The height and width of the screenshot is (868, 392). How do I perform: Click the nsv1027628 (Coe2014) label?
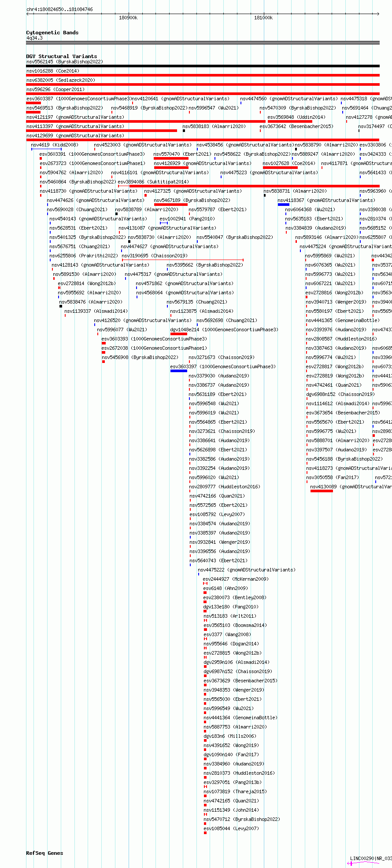tap(289, 163)
